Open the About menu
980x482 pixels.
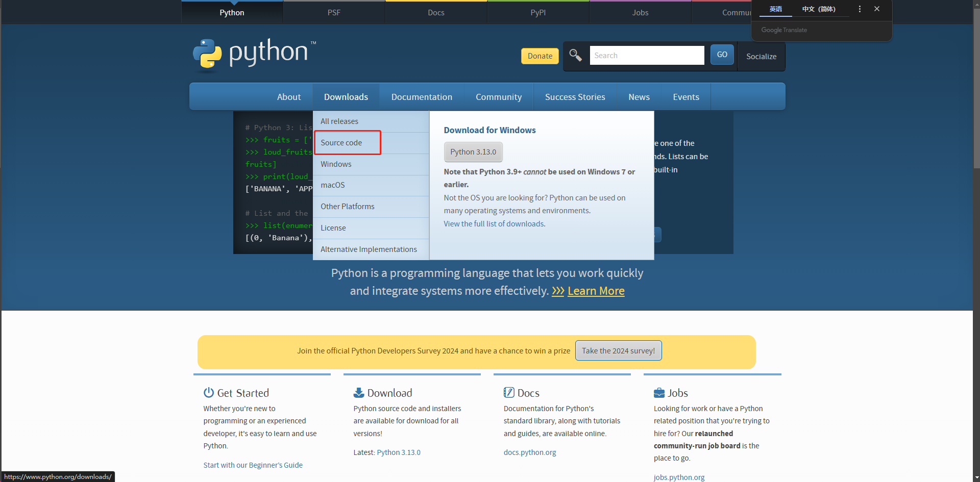point(289,97)
